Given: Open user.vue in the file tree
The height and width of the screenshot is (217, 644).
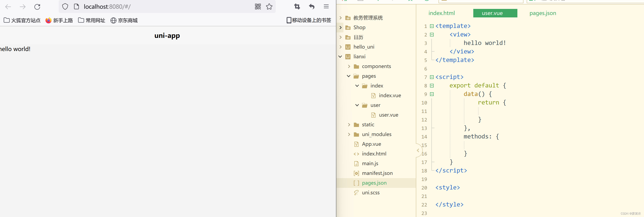Looking at the screenshot, I should point(389,115).
